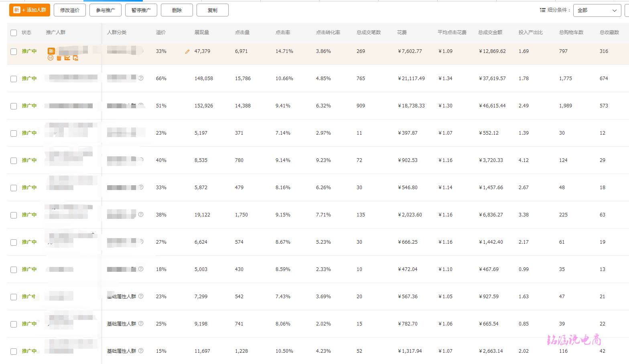Screen dimensions: 629x364
Task: Click the ¥21,117.49 spend value
Action: (x=411, y=79)
